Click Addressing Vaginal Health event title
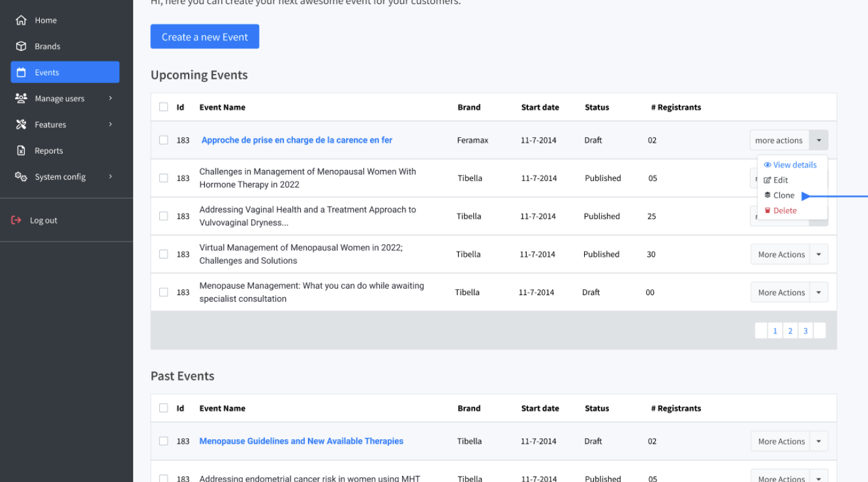The height and width of the screenshot is (482, 868). click(308, 216)
